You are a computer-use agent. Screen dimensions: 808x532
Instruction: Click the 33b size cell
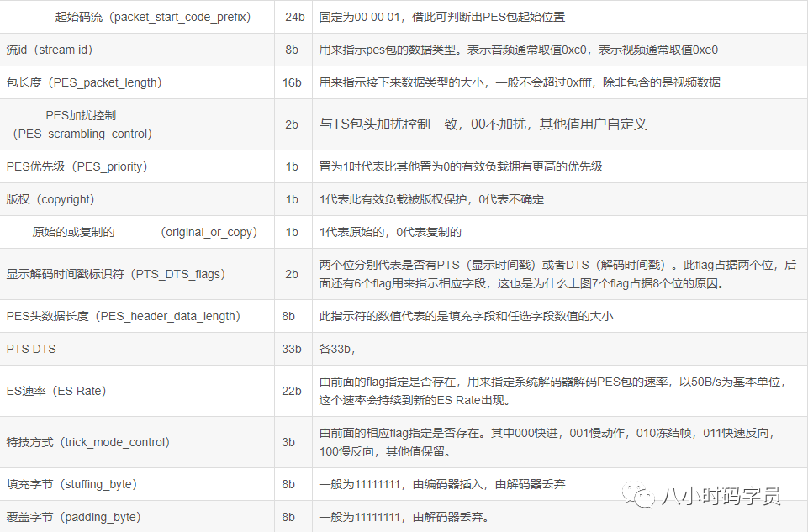293,349
